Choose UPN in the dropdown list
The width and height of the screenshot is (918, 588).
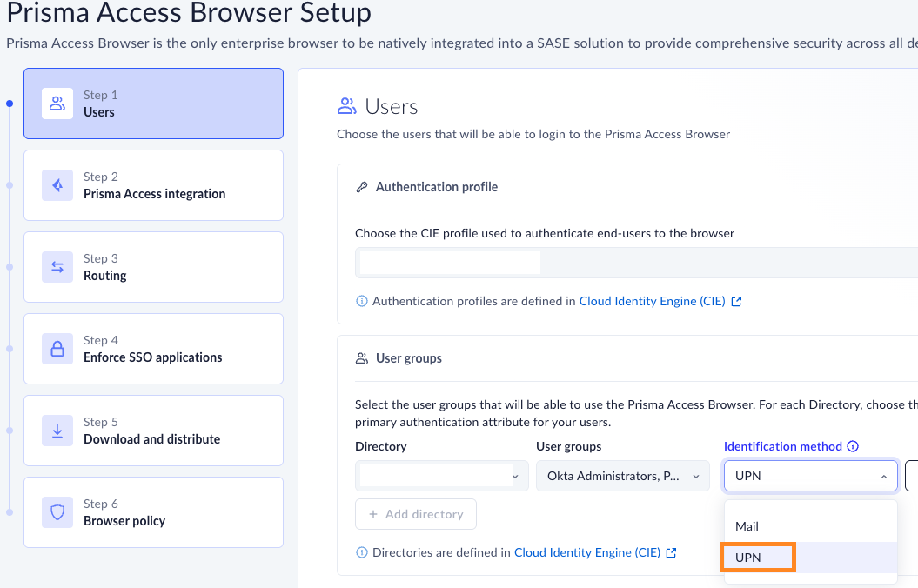point(748,558)
